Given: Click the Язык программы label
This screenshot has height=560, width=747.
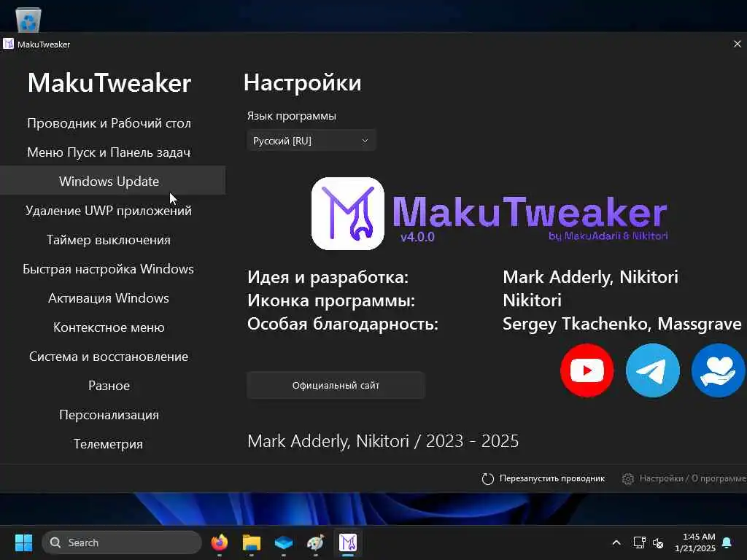Looking at the screenshot, I should (292, 116).
